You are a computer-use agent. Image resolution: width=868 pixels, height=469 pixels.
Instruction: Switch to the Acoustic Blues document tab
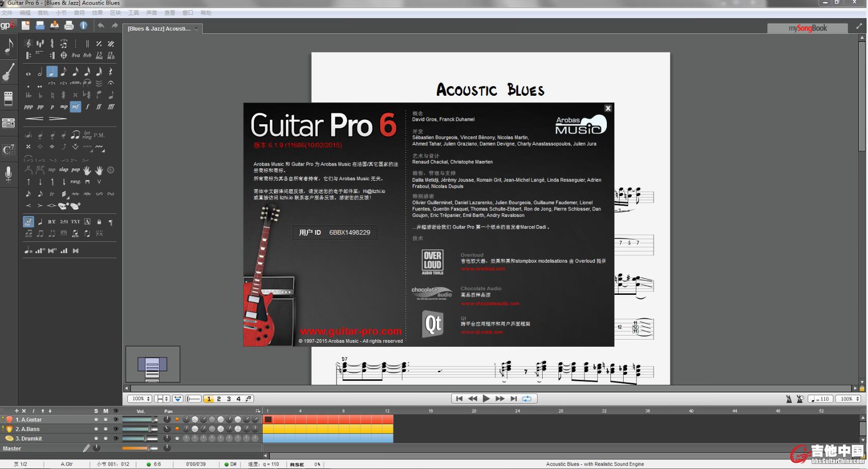(159, 29)
